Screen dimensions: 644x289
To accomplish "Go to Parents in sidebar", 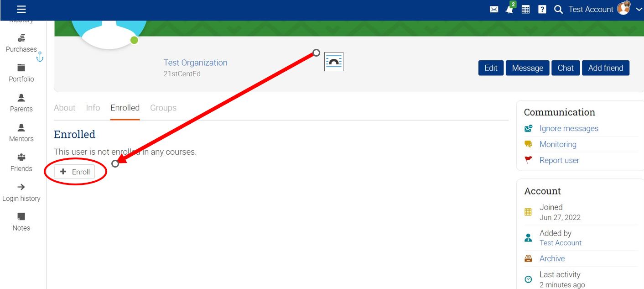I will 21,103.
